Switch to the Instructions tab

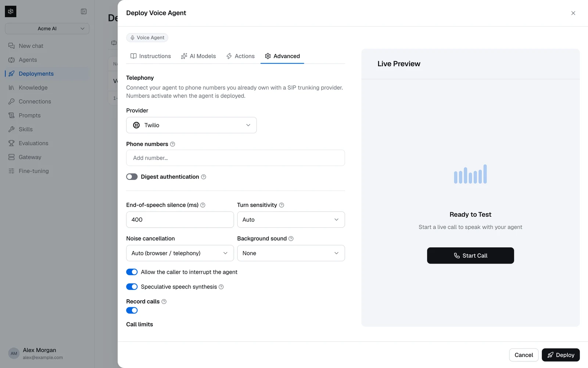[x=151, y=56]
